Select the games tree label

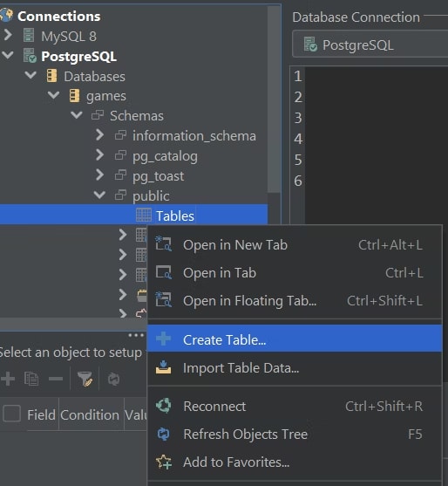[x=105, y=96]
